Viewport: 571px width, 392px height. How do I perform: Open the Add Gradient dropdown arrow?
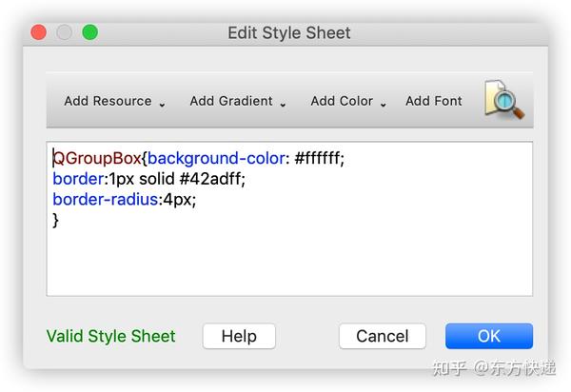283,104
